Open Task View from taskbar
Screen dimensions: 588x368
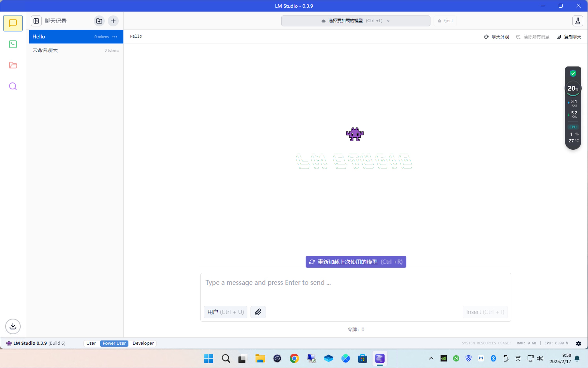coord(243,358)
